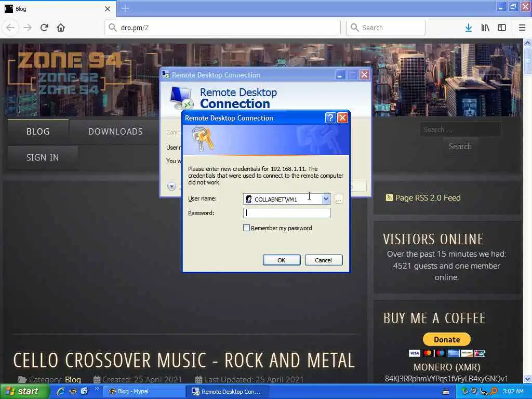Click the Monero wallet address text
This screenshot has width=532, height=399.
[x=446, y=379]
